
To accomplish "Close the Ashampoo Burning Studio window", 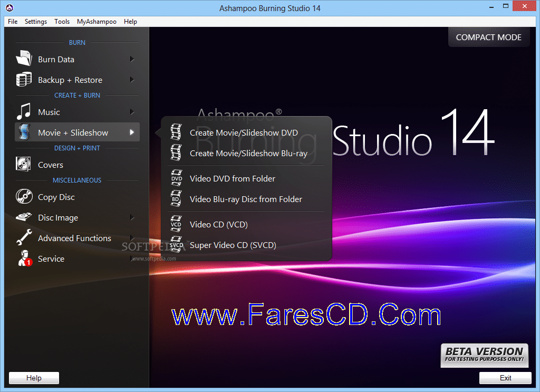I will click(525, 6).
